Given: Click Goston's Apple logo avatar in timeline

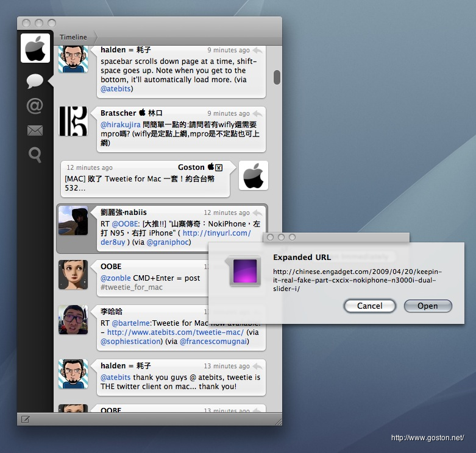Looking at the screenshot, I should tap(254, 175).
